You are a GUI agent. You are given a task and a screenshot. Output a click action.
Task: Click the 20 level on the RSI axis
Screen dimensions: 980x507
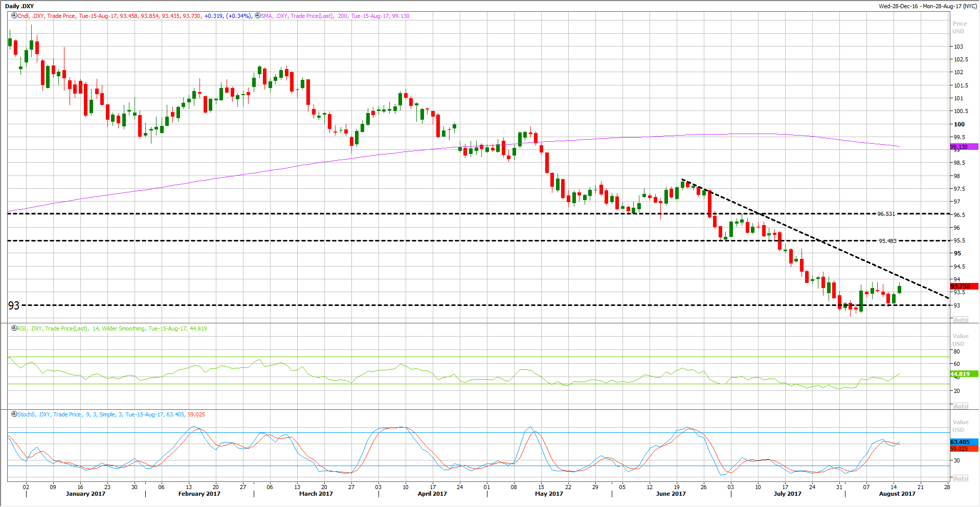point(956,391)
